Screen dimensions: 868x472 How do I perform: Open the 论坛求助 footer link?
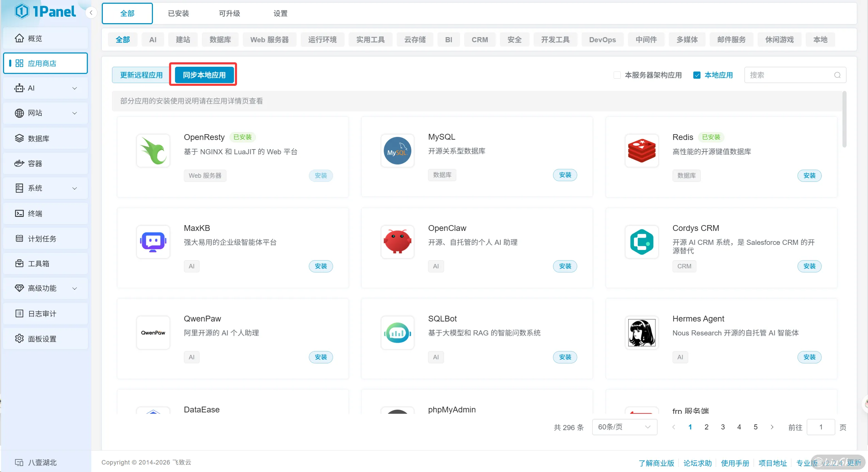697,463
